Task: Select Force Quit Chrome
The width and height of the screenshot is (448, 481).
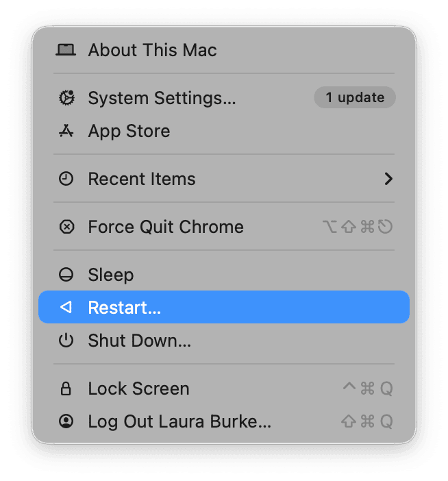Action: 166,227
